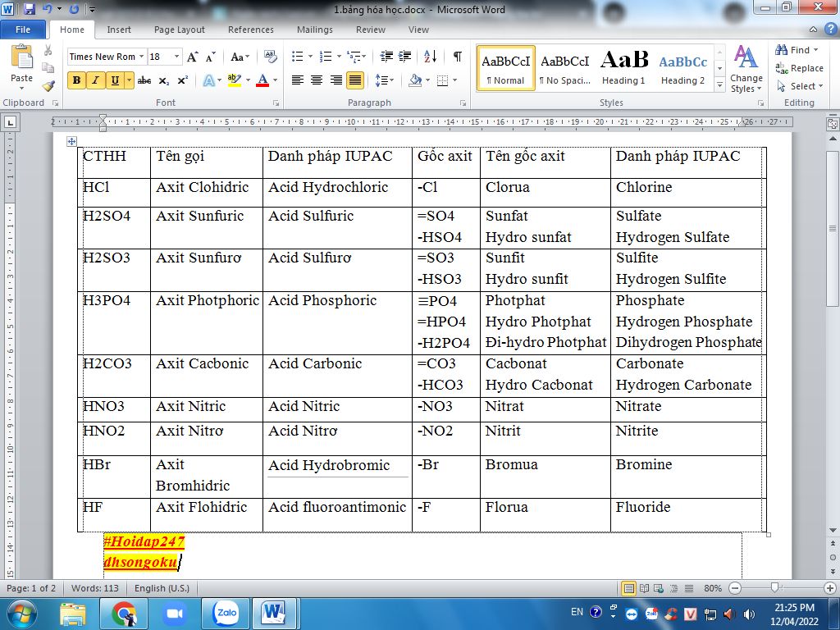This screenshot has width=840, height=630.
Task: Align text left
Action: (297, 81)
